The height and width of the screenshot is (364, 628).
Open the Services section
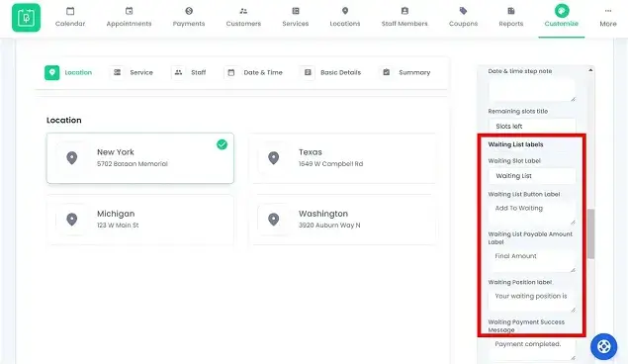tap(296, 18)
